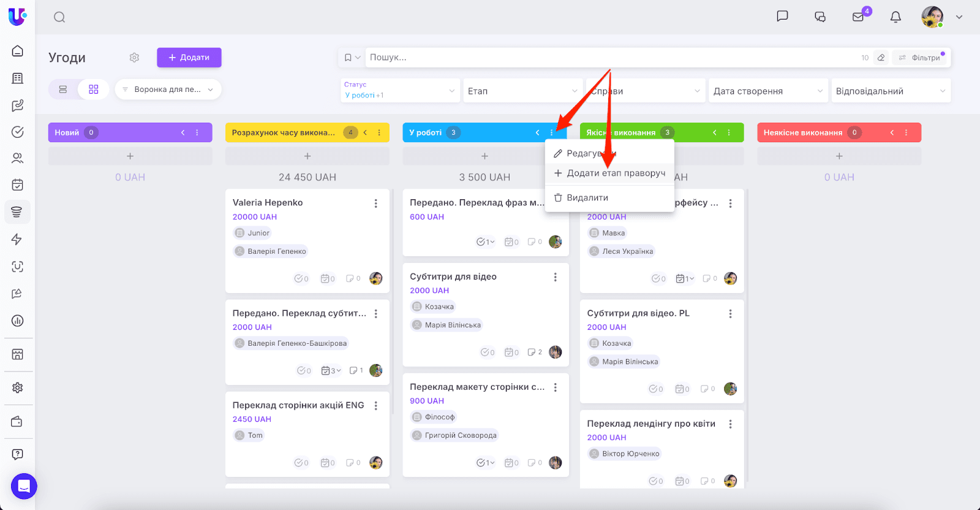Click the red Неякісне виконання column header
Viewport: 980px width, 510px height.
point(802,133)
